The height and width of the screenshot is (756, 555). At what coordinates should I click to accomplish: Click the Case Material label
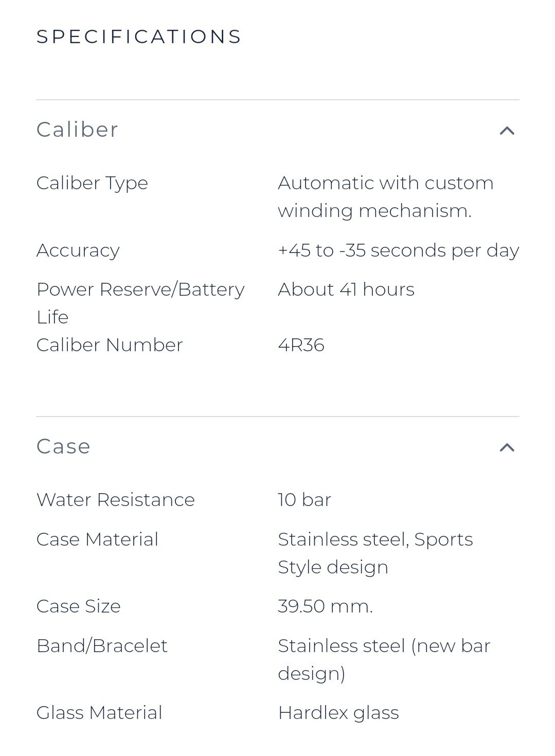tap(97, 539)
